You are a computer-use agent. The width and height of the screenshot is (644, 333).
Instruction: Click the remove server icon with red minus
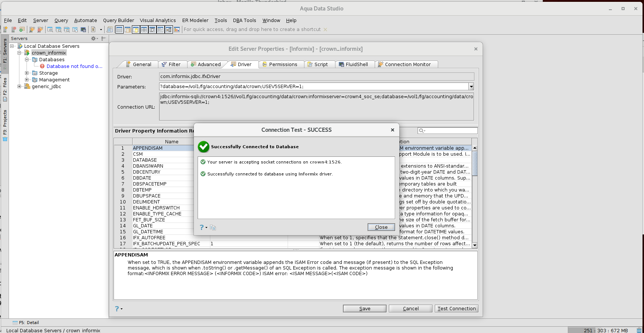click(x=14, y=29)
